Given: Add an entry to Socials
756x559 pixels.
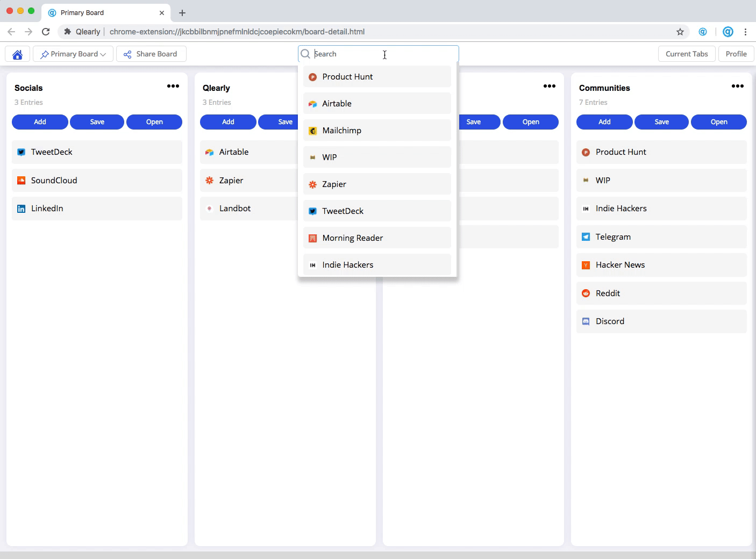Looking at the screenshot, I should click(x=40, y=122).
